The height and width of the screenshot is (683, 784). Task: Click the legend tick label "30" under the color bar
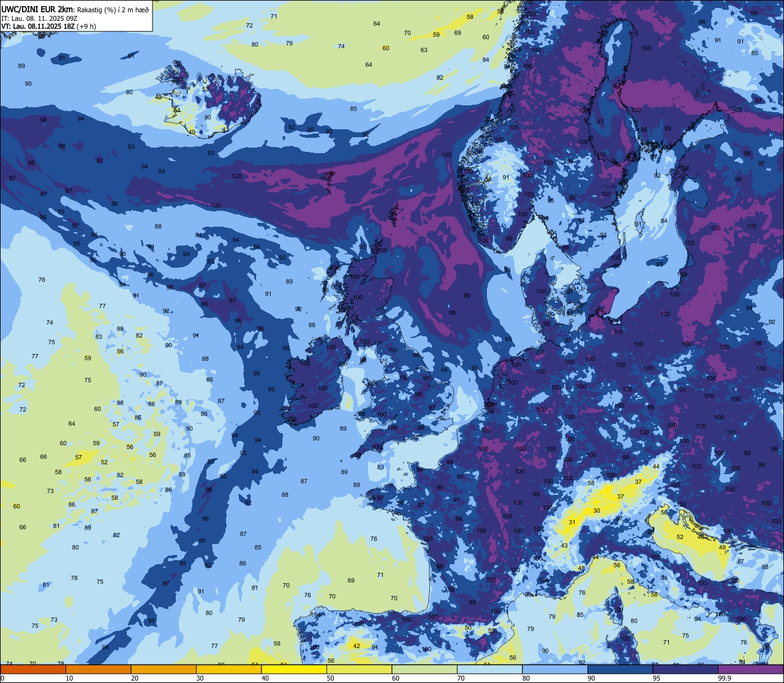click(200, 678)
